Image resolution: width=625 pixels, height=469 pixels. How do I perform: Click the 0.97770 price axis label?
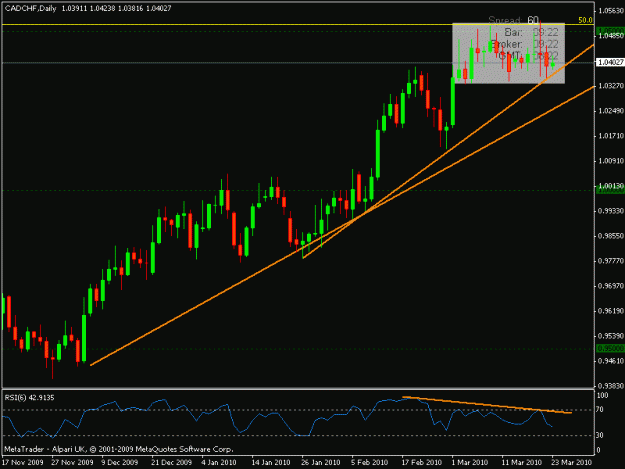tap(611, 261)
